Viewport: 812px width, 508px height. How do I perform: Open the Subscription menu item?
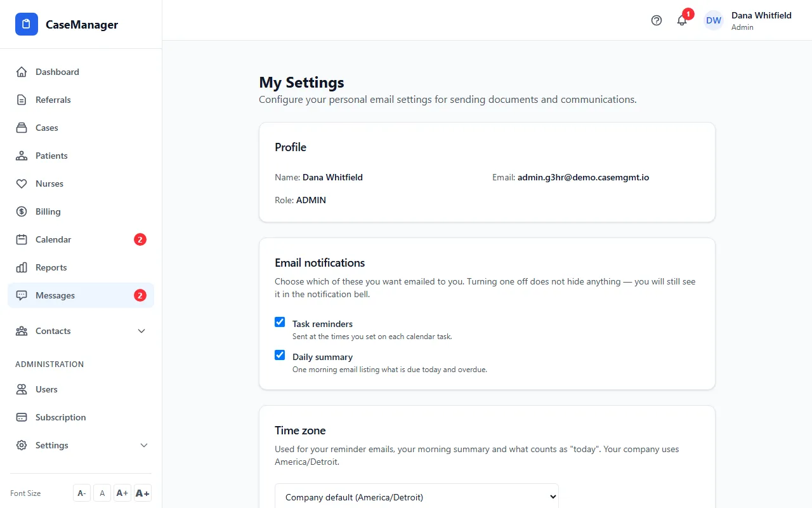pyautogui.click(x=81, y=417)
